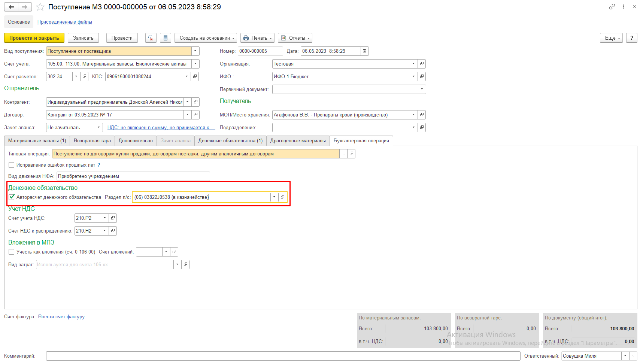This screenshot has height=364, width=643.
Task: Expand Ответственный dropdown arrow
Action: [x=625, y=356]
